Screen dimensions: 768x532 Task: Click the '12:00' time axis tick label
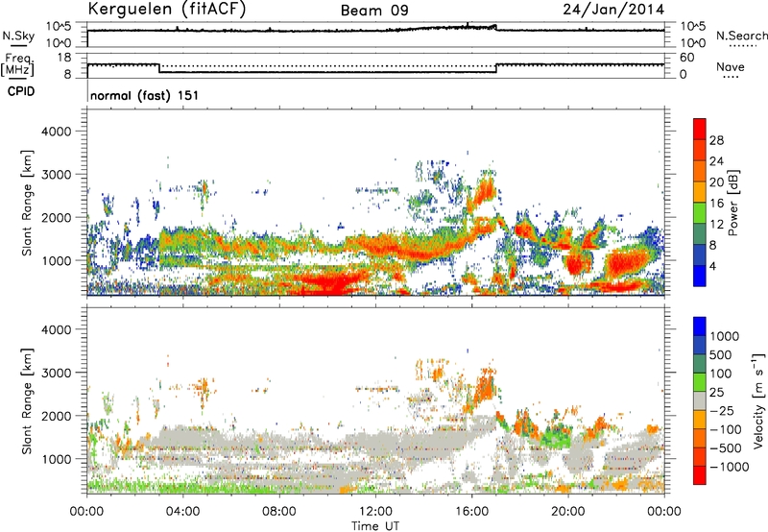pos(375,512)
